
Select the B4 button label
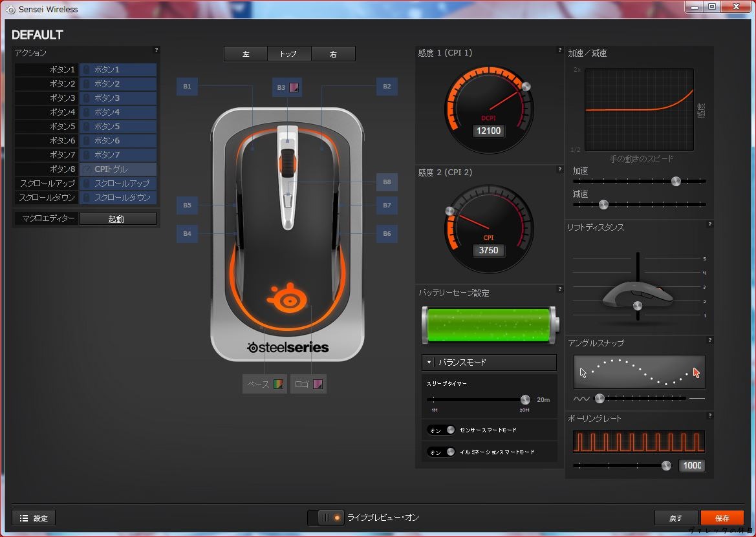click(x=187, y=233)
